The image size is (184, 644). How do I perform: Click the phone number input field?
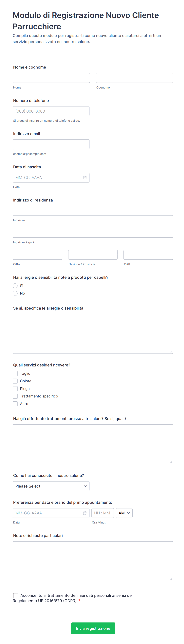coord(51,111)
